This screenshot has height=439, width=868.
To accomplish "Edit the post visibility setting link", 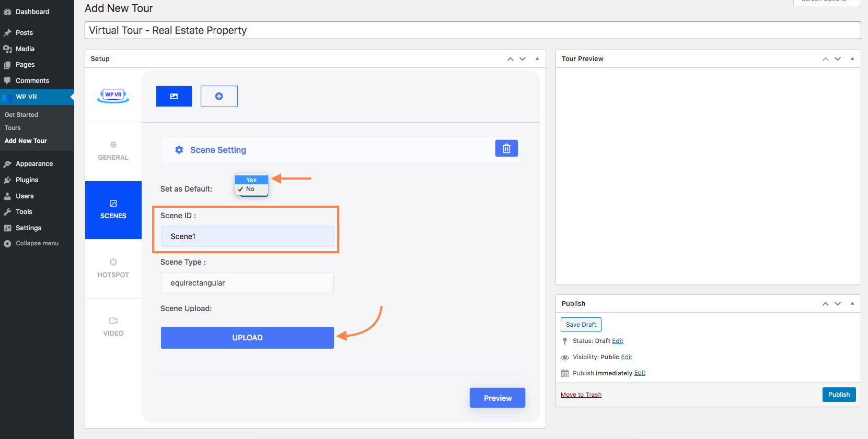I will tap(627, 357).
